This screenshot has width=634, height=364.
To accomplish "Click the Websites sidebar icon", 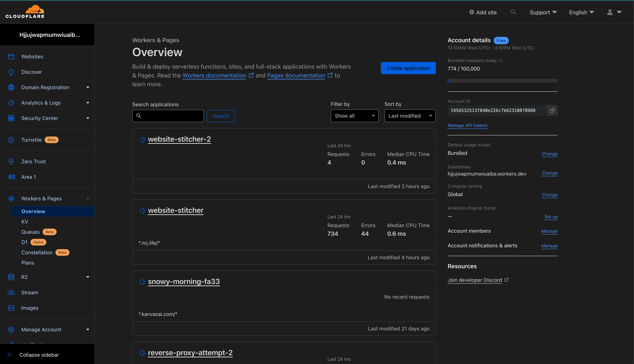I will (11, 57).
